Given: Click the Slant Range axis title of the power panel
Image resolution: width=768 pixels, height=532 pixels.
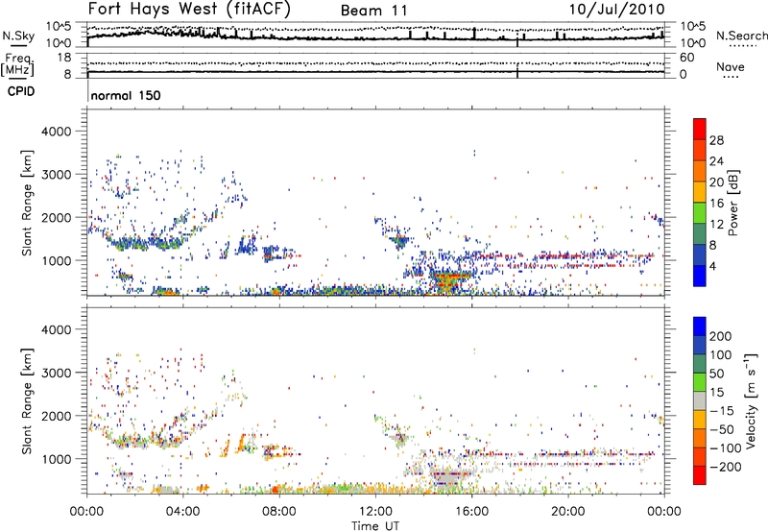Looking at the screenshot, I should (x=27, y=203).
